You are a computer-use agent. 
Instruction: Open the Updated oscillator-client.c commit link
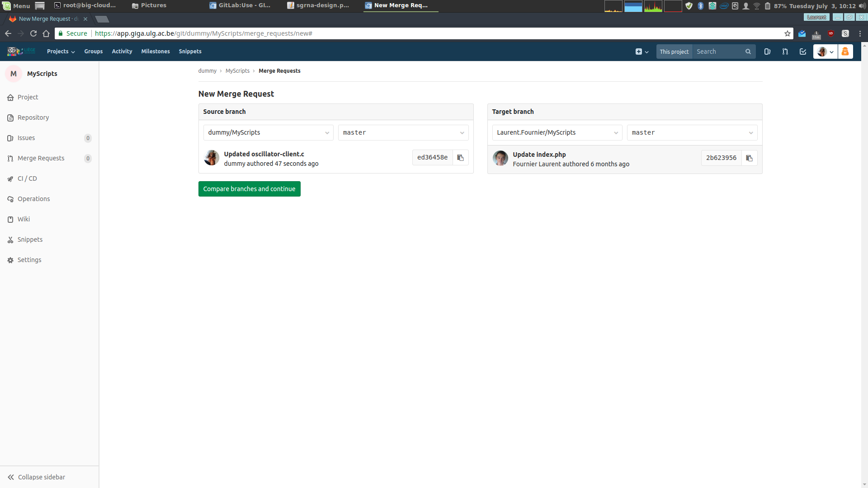264,154
